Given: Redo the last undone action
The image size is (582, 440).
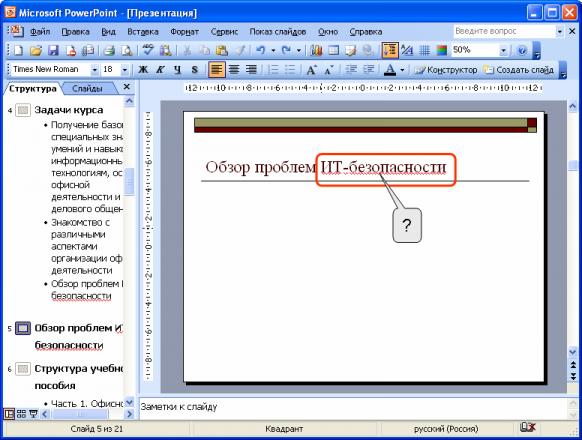Looking at the screenshot, I should (x=287, y=50).
